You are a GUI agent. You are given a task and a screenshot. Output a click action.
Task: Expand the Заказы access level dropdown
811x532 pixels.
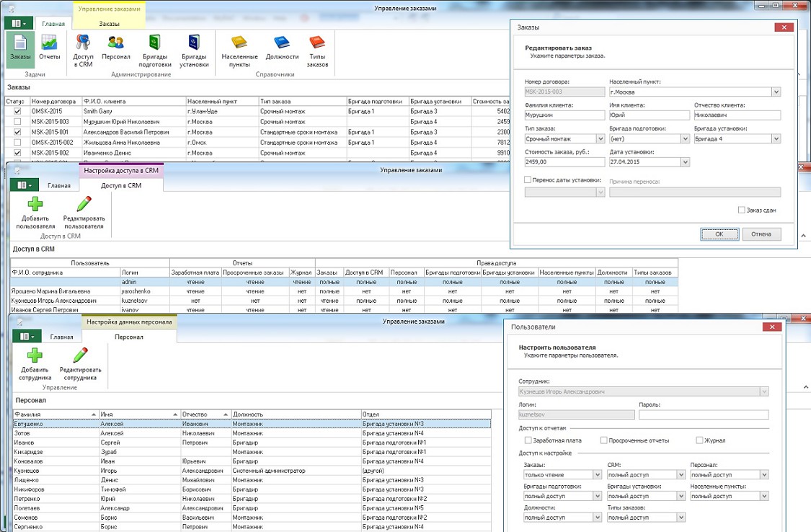pyautogui.click(x=597, y=475)
